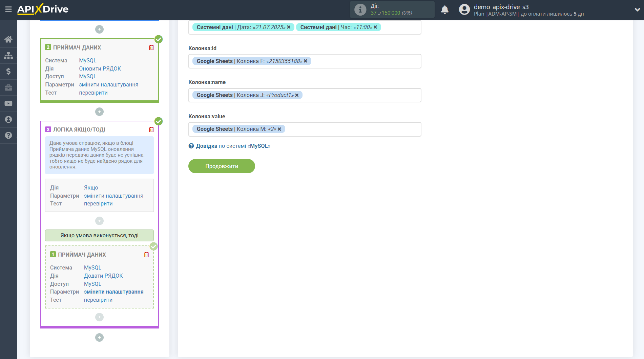Viewport: 644px width, 359px height.
Task: Click the underlined Параметри label
Action: tap(64, 292)
